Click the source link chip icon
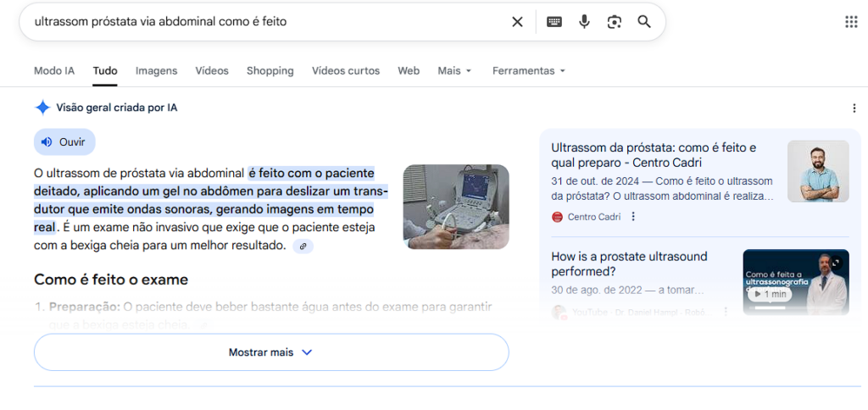The image size is (868, 410). click(303, 246)
